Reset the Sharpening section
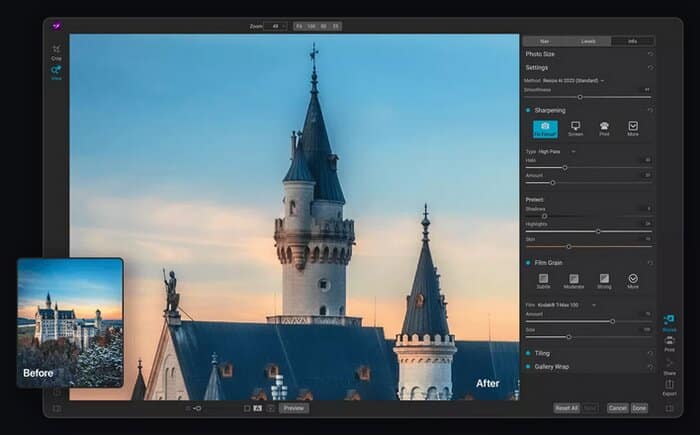Viewport: 700px width, 435px height. [650, 110]
